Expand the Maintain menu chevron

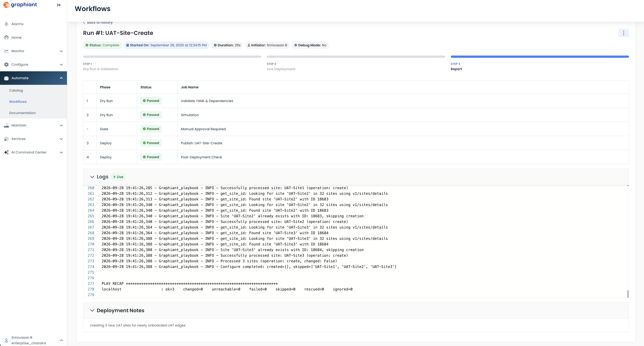pos(61,125)
